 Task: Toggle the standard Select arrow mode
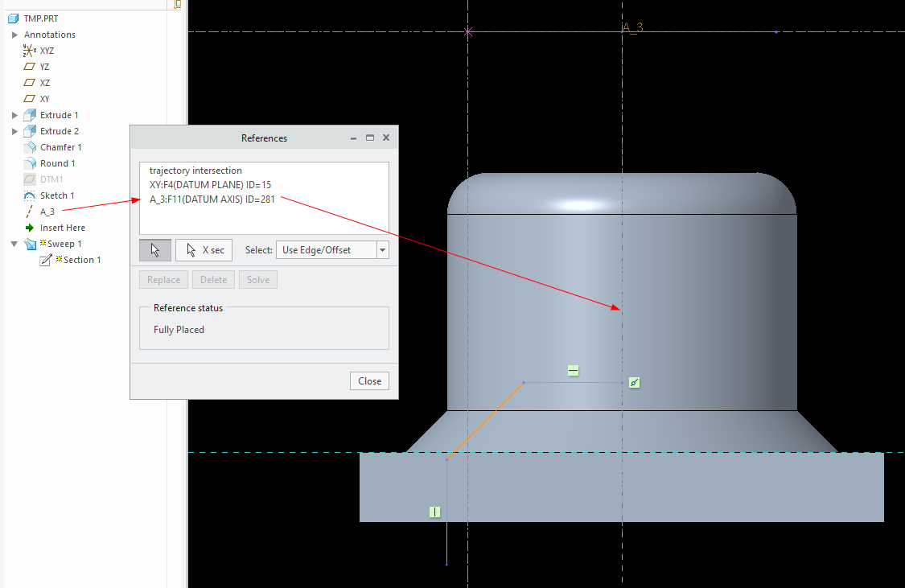point(154,249)
